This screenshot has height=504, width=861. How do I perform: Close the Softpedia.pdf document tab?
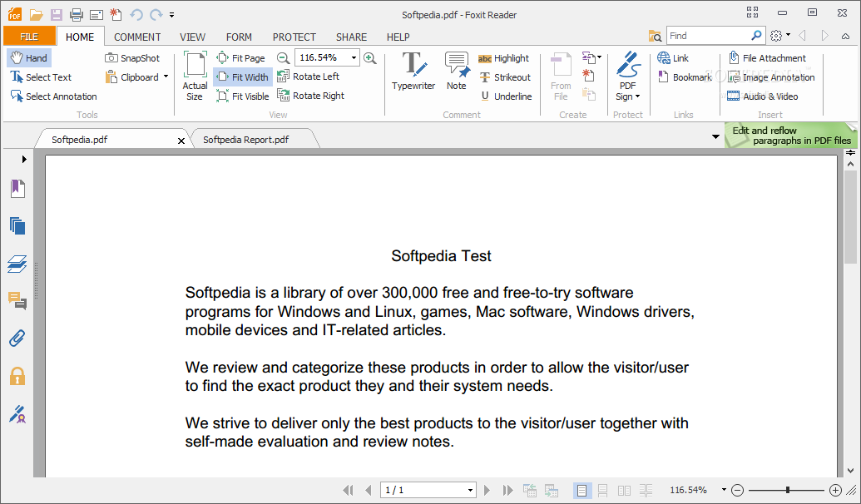[x=181, y=141]
